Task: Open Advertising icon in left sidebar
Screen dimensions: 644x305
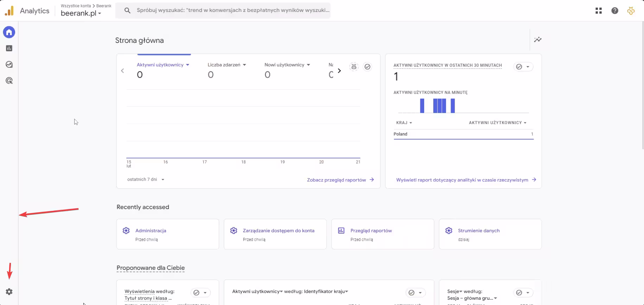Action: pos(9,81)
